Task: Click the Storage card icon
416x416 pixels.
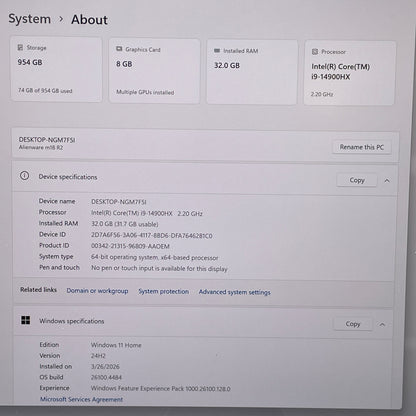Action: point(20,47)
